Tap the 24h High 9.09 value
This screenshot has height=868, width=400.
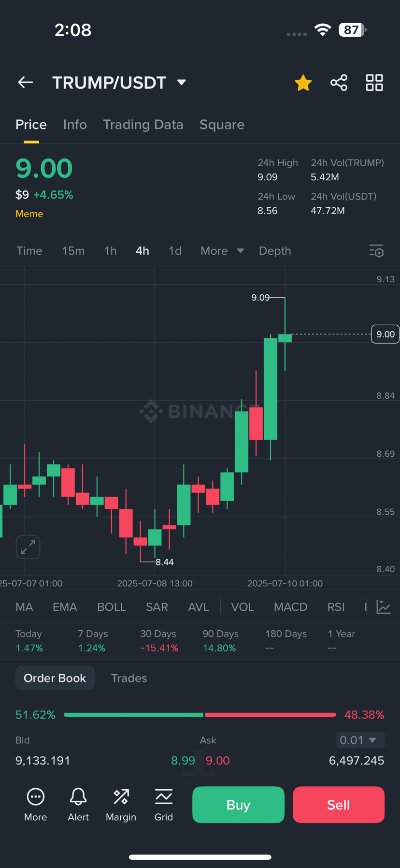tap(268, 177)
